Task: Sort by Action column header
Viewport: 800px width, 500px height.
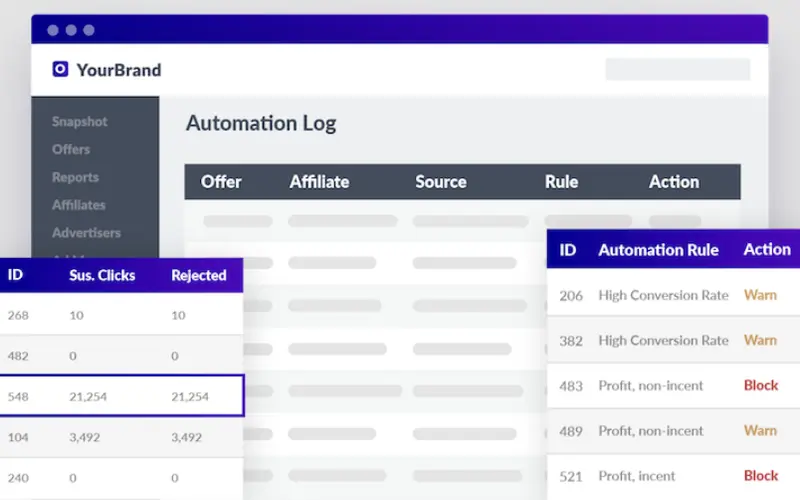Action: tap(673, 182)
